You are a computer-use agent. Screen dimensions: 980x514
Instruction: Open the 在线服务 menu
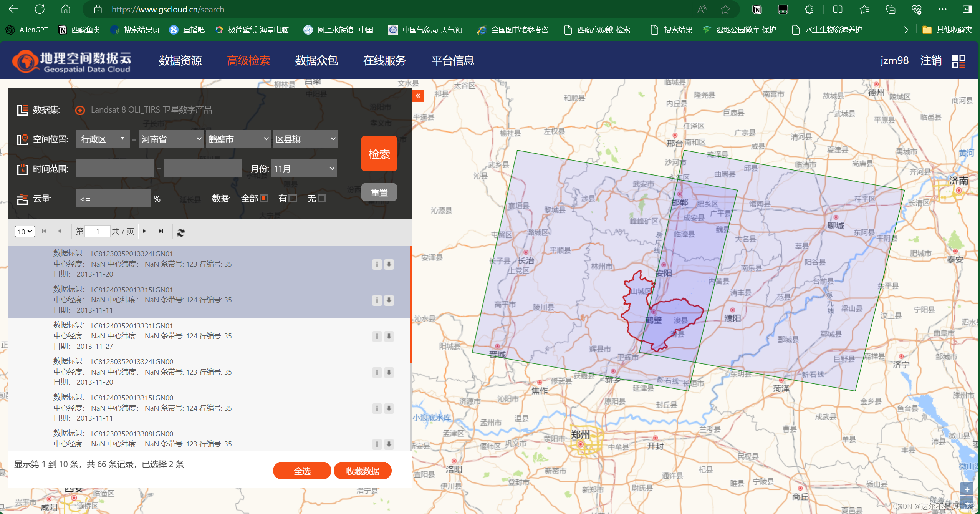384,61
